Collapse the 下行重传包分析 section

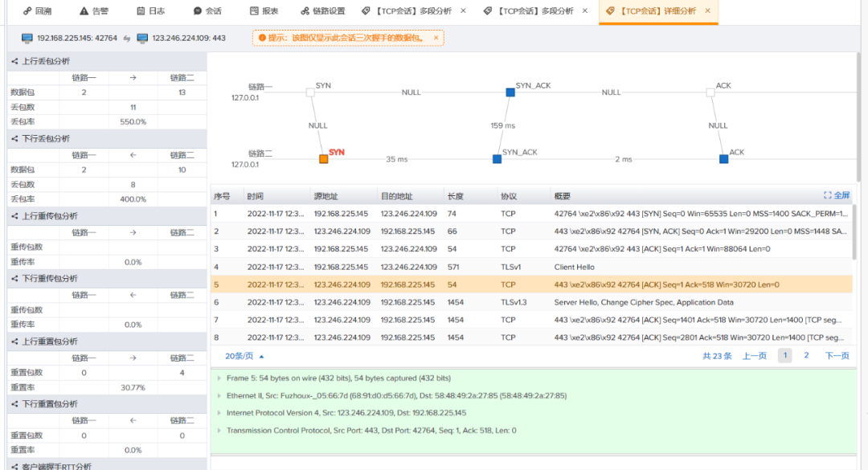14,279
